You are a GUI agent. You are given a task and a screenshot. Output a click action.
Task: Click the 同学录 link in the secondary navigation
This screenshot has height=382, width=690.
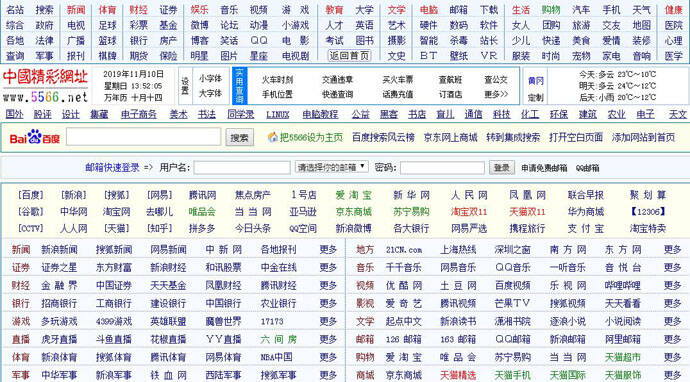click(x=241, y=114)
